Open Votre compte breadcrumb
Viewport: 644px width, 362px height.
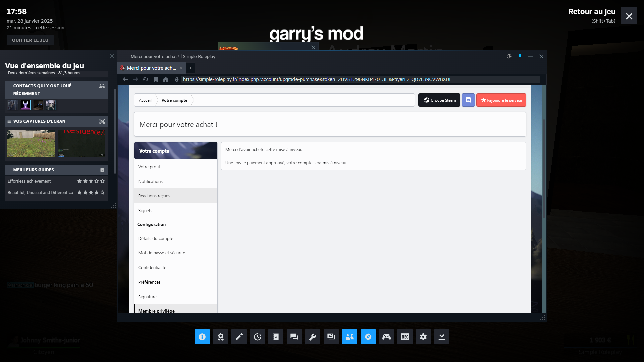(x=174, y=100)
